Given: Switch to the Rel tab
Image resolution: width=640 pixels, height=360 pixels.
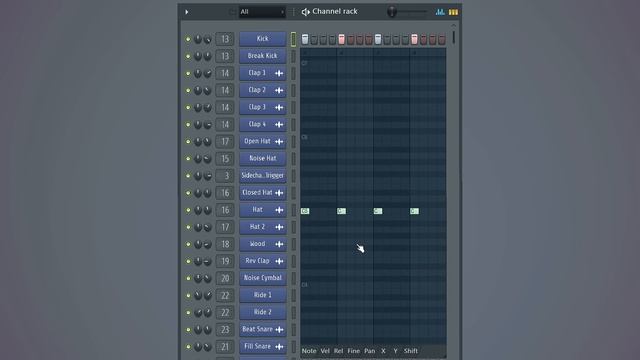Looking at the screenshot, I should point(338,351).
